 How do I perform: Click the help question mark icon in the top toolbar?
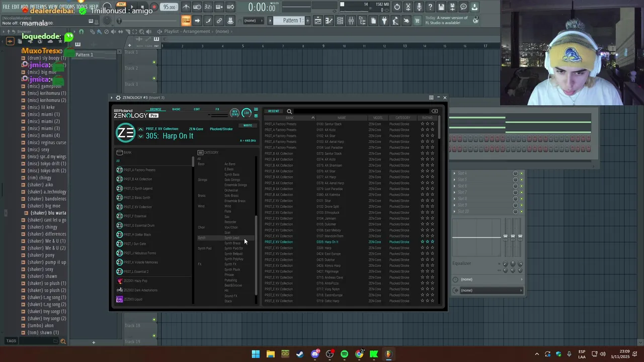(430, 7)
